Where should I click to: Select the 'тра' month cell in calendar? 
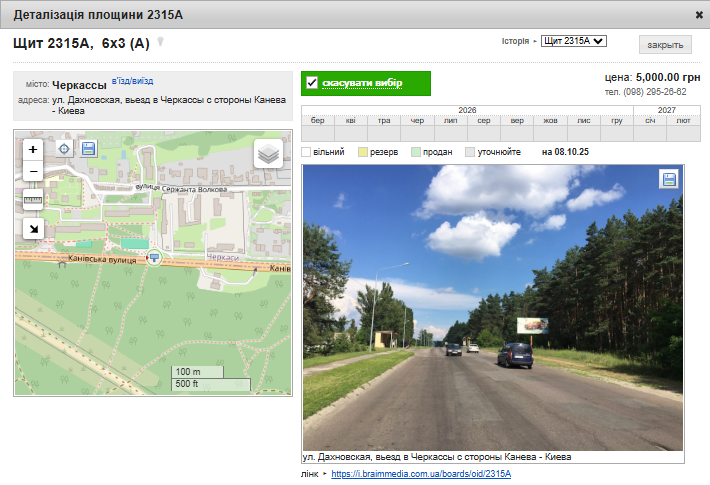tap(384, 134)
